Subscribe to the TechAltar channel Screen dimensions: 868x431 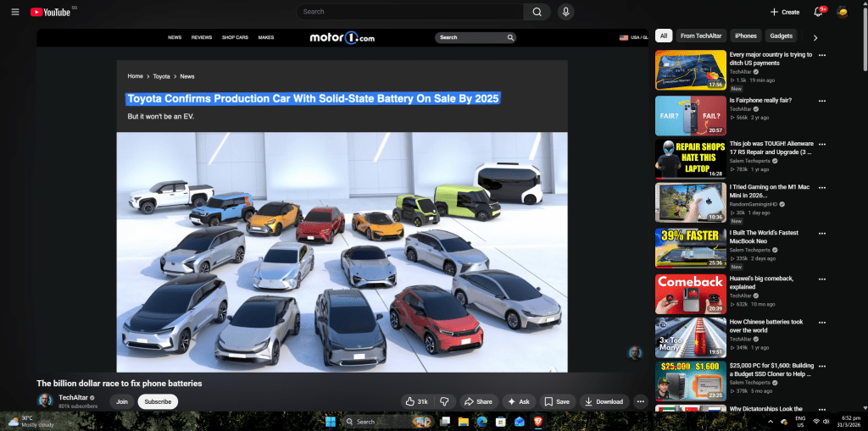click(158, 401)
